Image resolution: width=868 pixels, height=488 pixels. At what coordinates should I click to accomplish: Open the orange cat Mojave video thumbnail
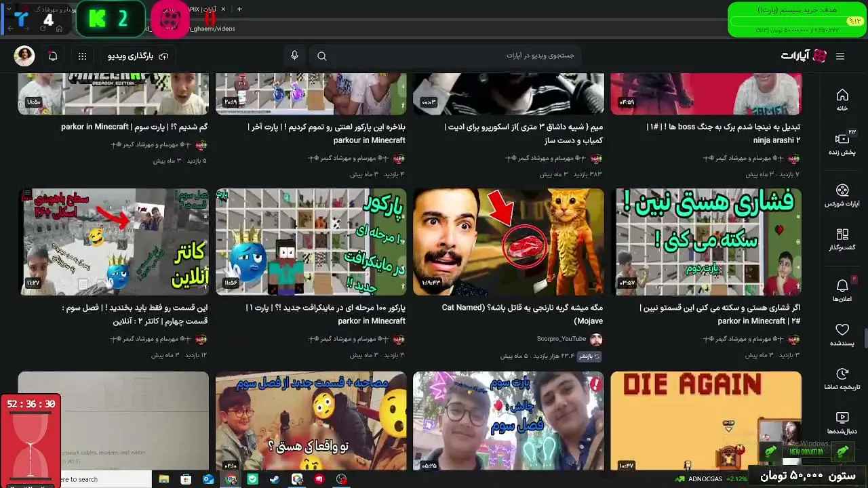coord(509,242)
